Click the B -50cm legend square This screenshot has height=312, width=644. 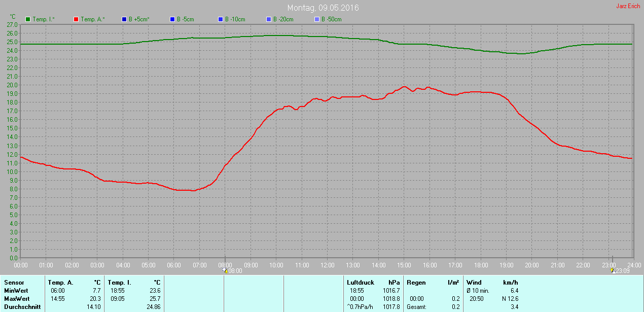(317, 19)
